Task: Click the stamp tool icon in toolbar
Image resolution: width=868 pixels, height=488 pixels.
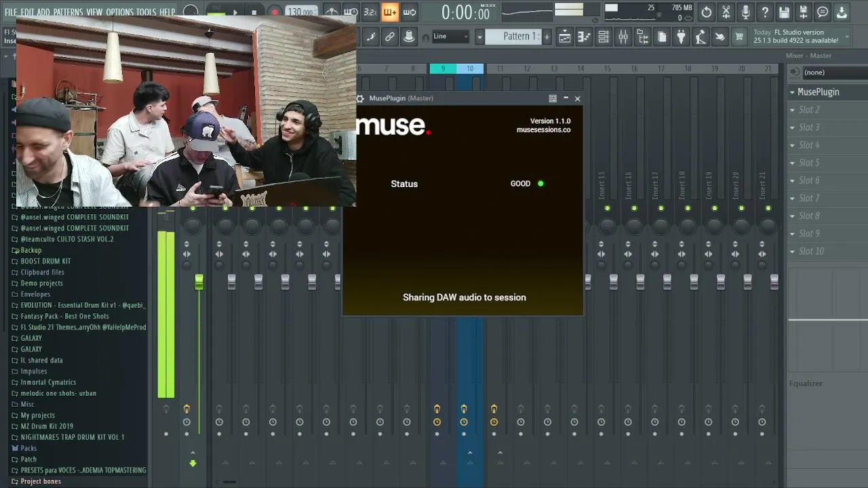Action: 409,37
